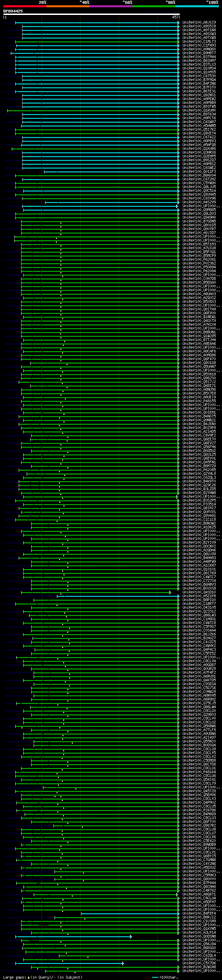Select the UniRef100_Q2H803 hit

[199, 714]
